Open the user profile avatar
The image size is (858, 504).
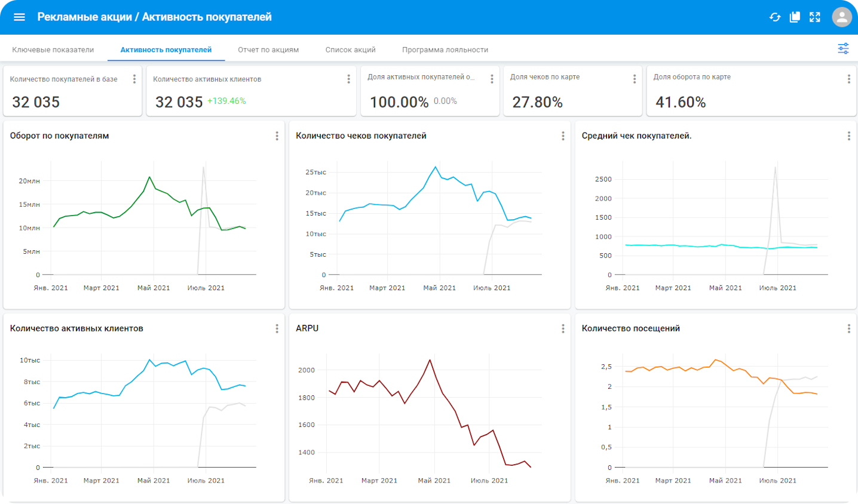pos(842,17)
